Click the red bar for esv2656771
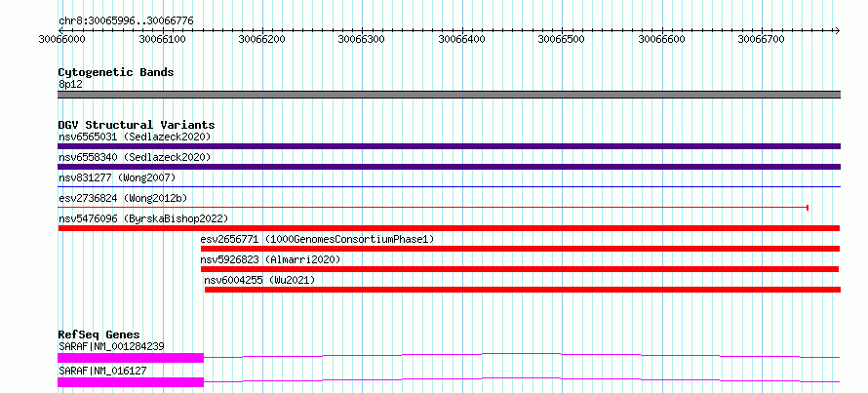The width and height of the screenshot is (868, 393). click(521, 249)
